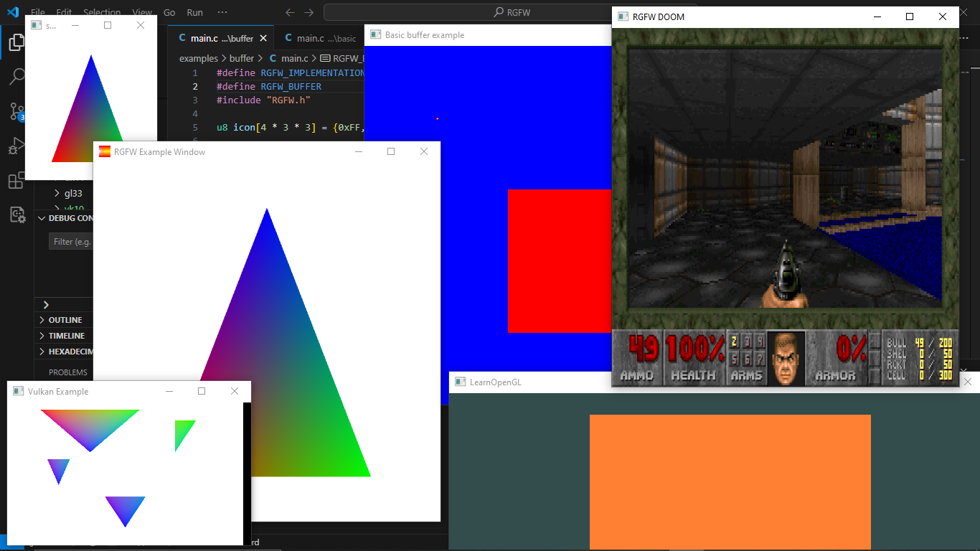The height and width of the screenshot is (551, 980).
Task: Open the Search view in the activity bar
Action: pyautogui.click(x=17, y=77)
